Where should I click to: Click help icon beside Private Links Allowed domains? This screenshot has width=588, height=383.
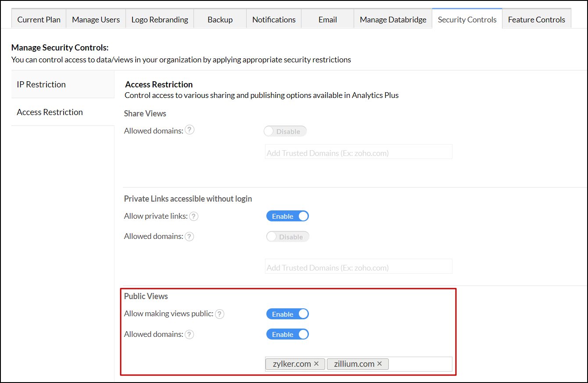click(189, 237)
